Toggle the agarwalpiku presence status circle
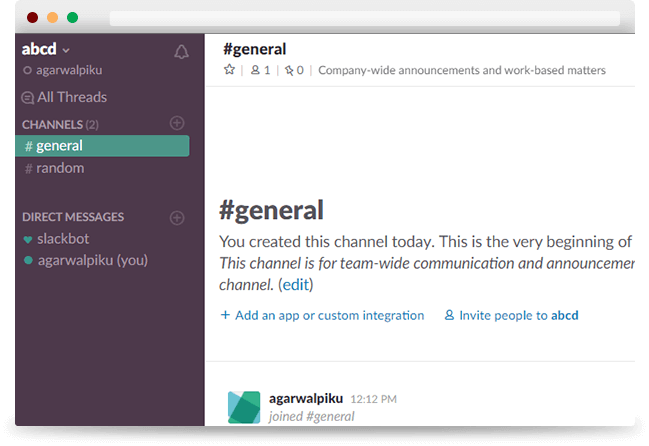 [x=27, y=70]
